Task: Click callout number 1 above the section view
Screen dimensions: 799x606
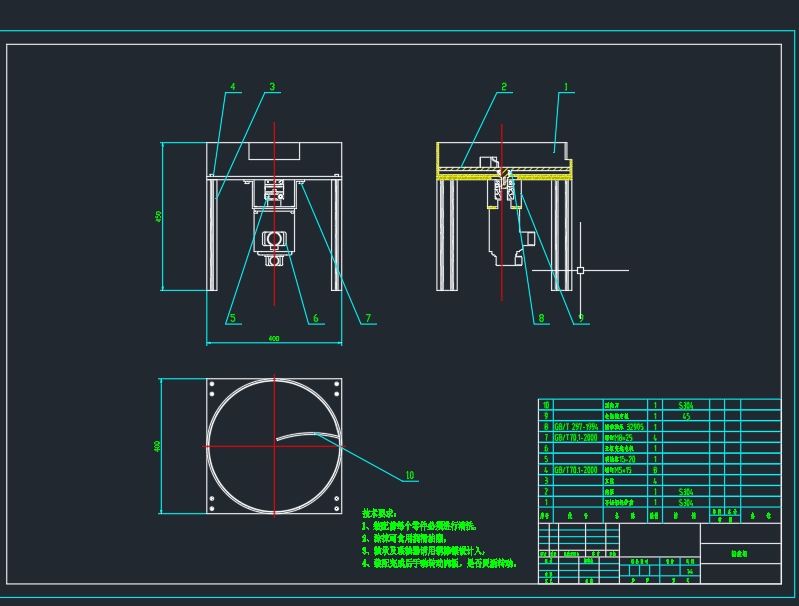Action: click(566, 87)
